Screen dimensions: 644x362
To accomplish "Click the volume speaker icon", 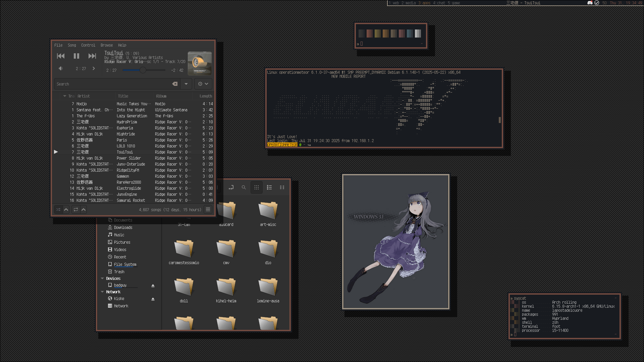I will 61,68.
